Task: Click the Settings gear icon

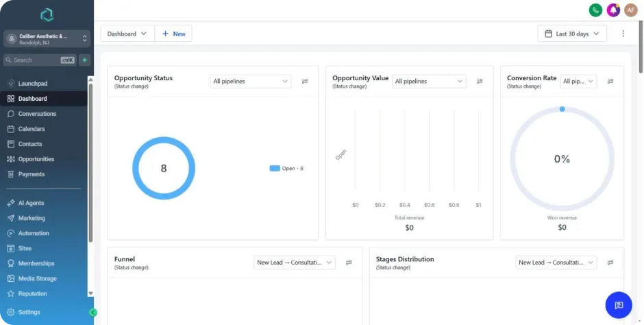Action: coord(11,312)
